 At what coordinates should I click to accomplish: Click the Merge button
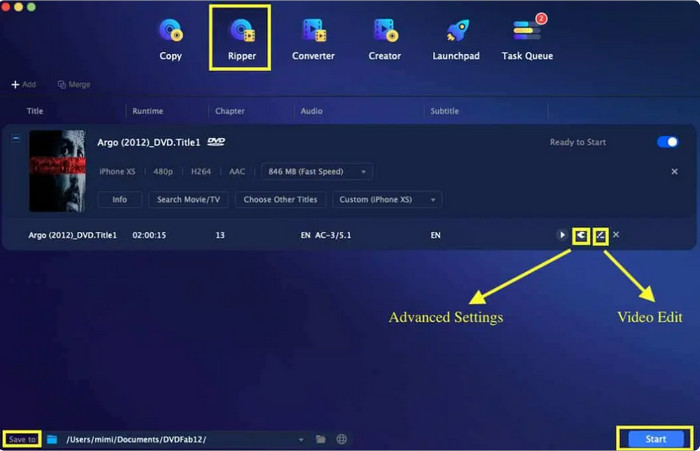[x=74, y=84]
